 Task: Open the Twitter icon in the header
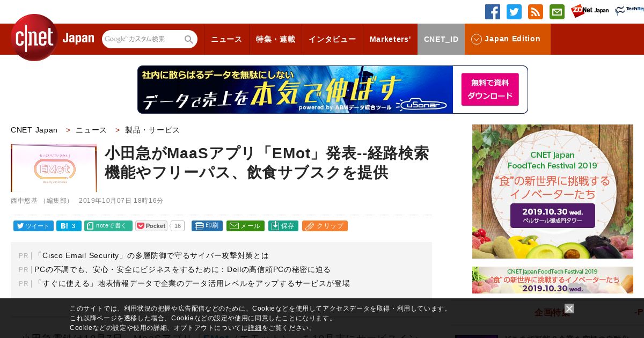(514, 12)
